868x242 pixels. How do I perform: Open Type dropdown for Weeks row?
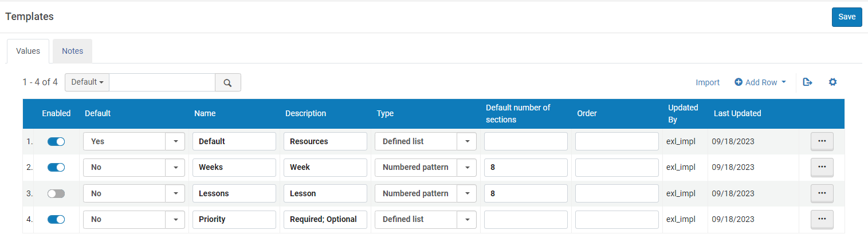(x=467, y=167)
